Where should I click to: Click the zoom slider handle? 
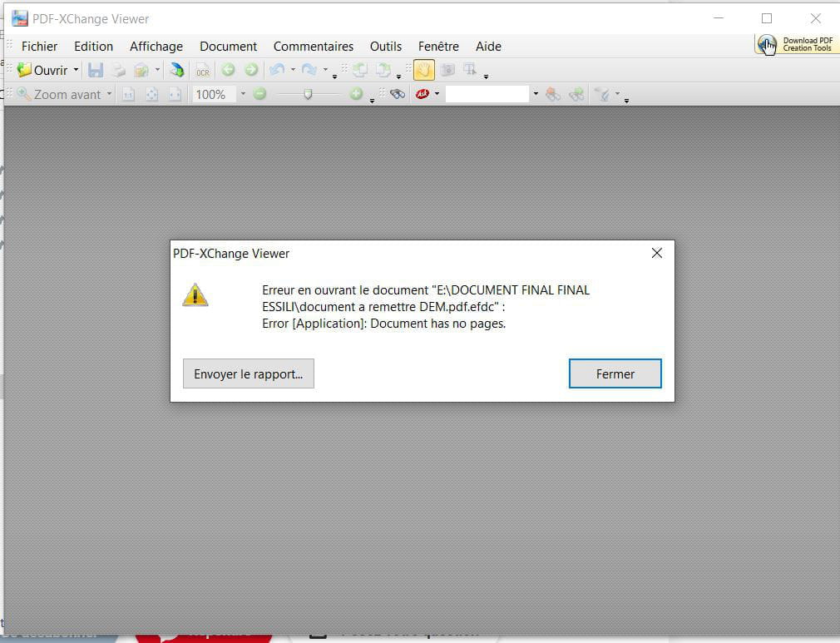pos(308,94)
